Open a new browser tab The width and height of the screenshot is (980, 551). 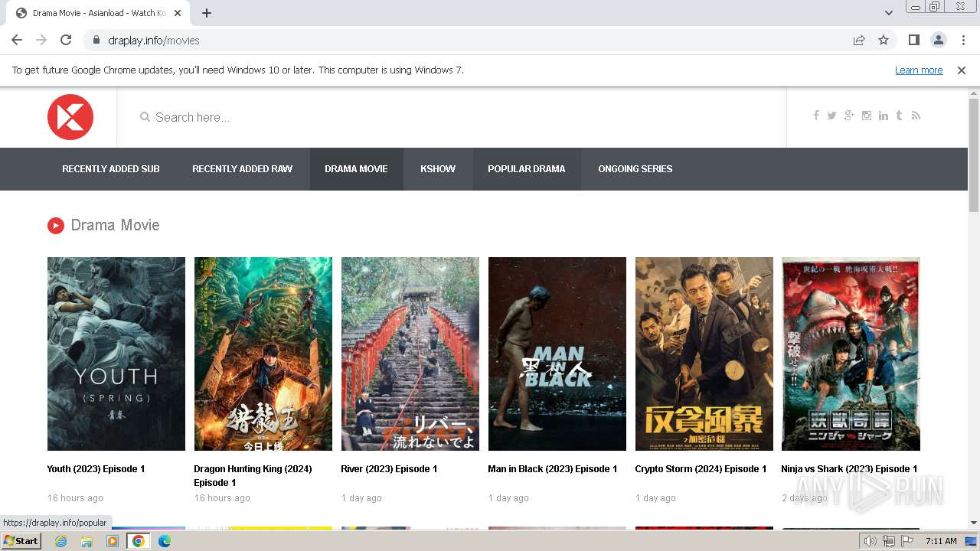click(x=207, y=13)
